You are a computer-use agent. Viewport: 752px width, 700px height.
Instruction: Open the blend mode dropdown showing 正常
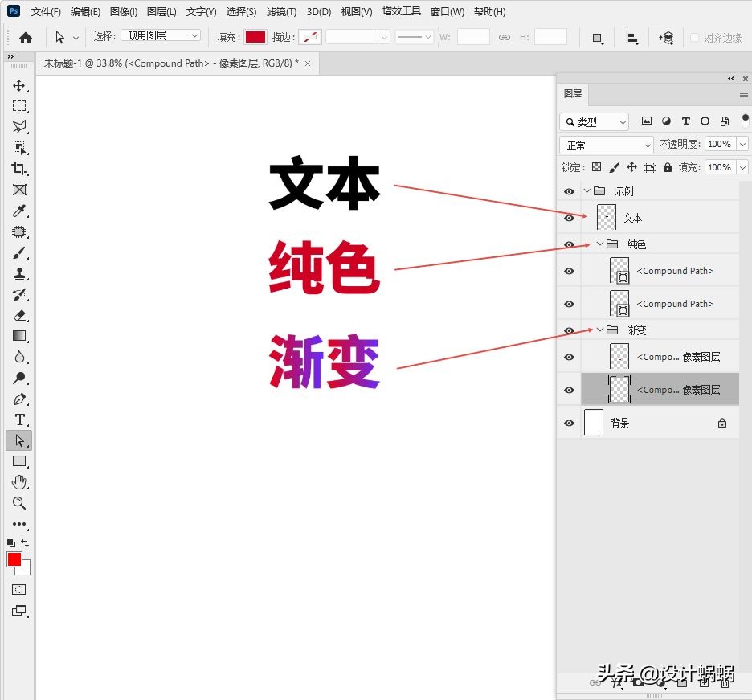click(606, 145)
